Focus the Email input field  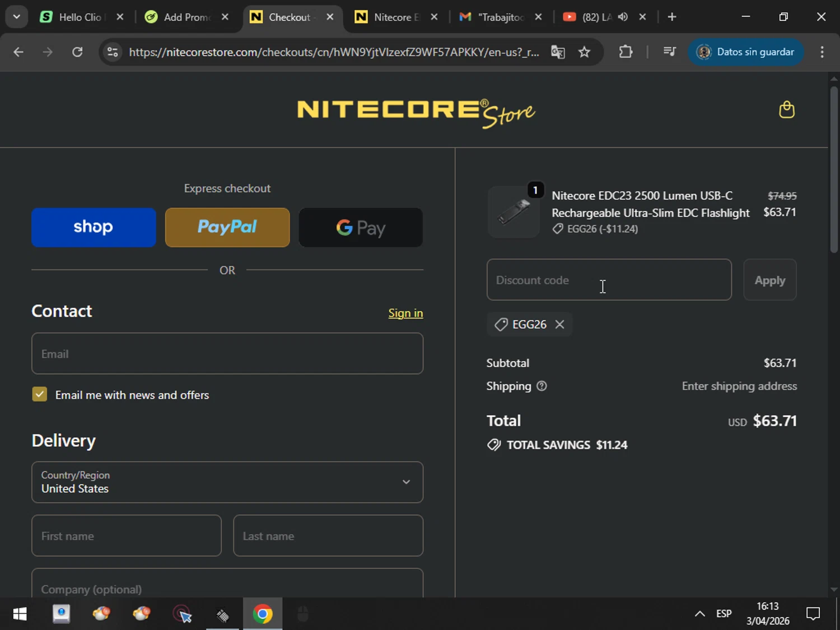(227, 353)
